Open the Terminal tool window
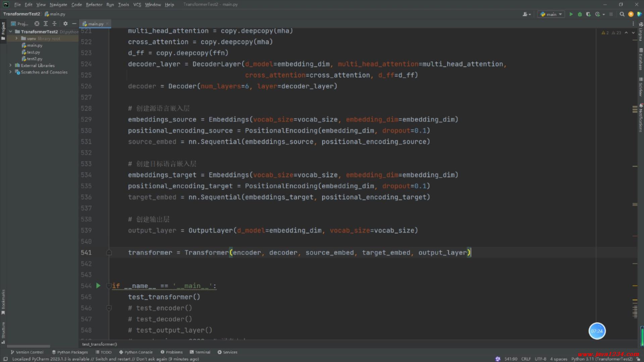 [200, 352]
